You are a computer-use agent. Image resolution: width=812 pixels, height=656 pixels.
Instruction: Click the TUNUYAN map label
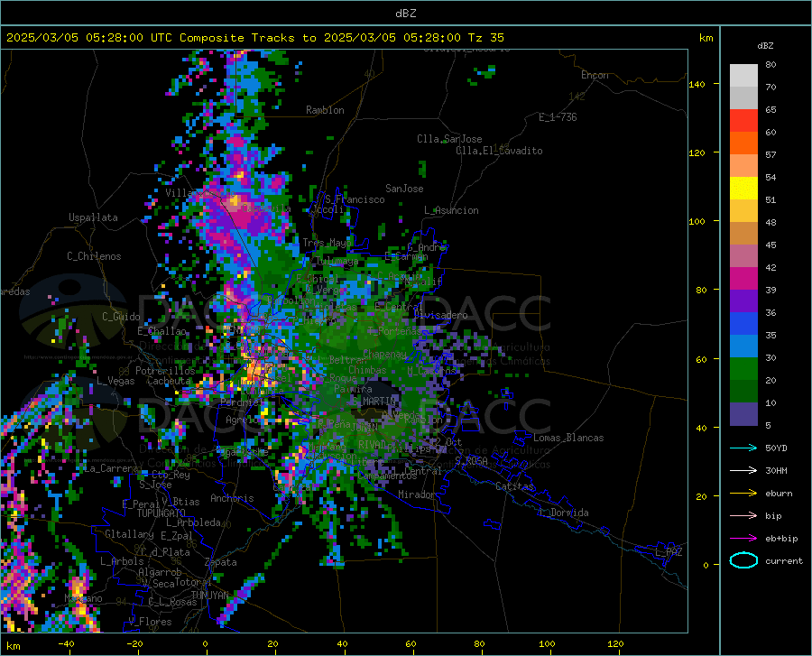click(209, 595)
